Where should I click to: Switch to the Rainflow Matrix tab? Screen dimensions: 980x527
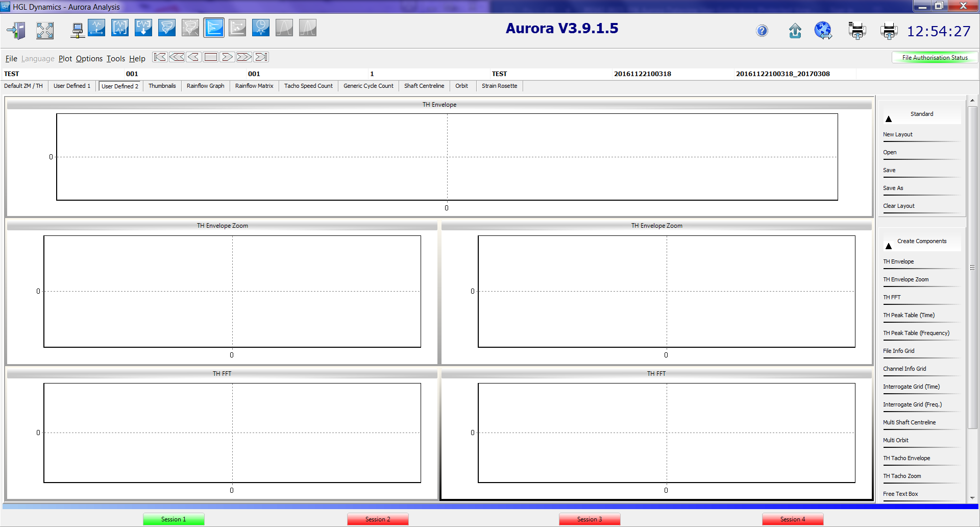254,86
